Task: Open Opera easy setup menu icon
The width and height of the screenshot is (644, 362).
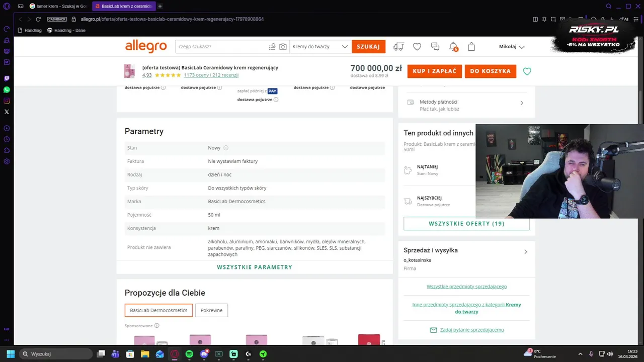Action: (636, 19)
